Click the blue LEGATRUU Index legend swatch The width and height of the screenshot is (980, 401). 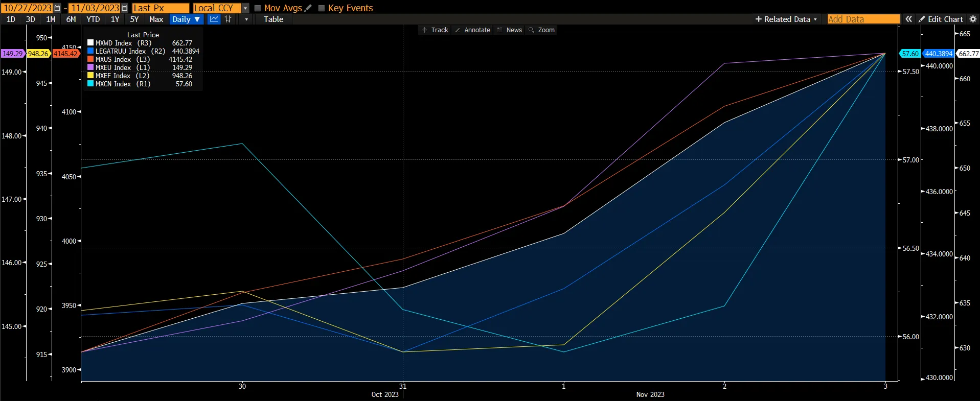90,51
